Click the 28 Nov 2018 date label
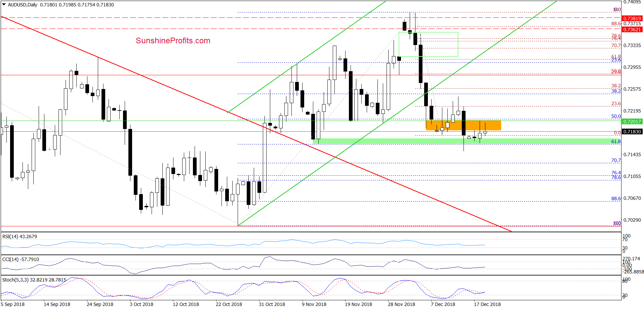This screenshot has width=644, height=309. (401, 304)
